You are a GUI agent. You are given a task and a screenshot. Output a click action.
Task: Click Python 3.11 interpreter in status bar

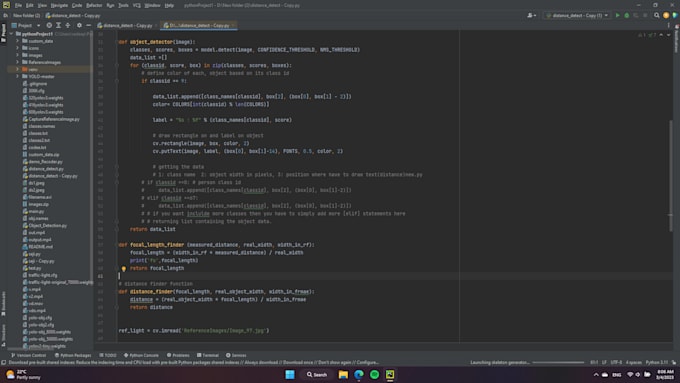tap(657, 362)
